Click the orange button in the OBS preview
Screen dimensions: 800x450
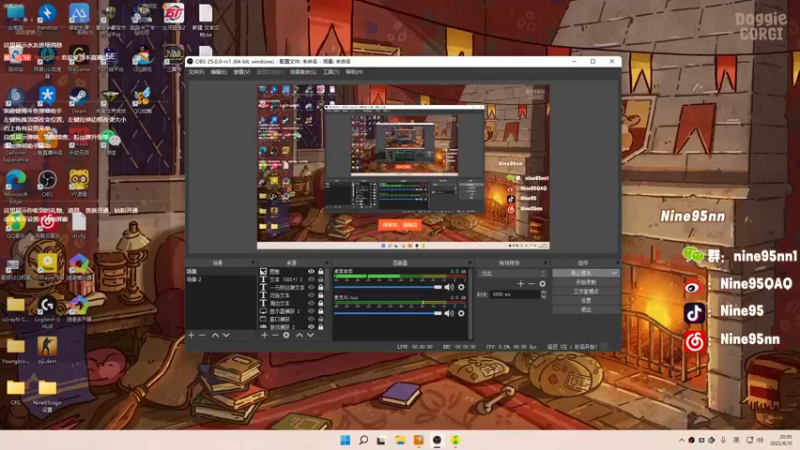click(x=399, y=225)
